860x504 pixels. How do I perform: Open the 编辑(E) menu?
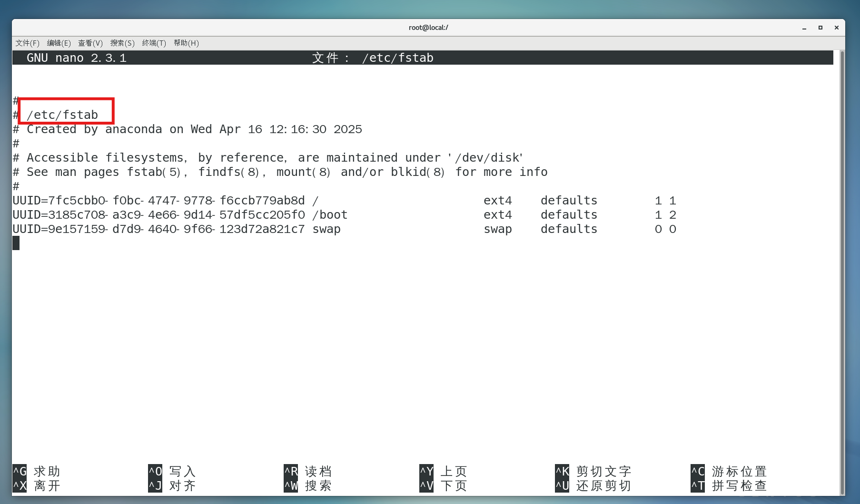click(59, 43)
